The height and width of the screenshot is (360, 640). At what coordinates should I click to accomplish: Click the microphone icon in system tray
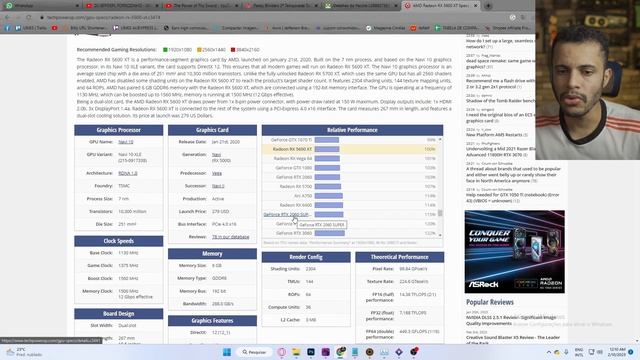tap(566, 352)
